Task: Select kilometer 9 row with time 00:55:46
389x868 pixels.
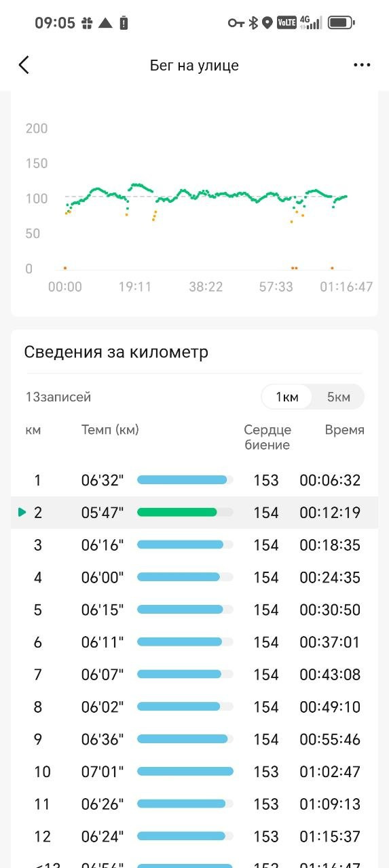Action: tap(194, 739)
